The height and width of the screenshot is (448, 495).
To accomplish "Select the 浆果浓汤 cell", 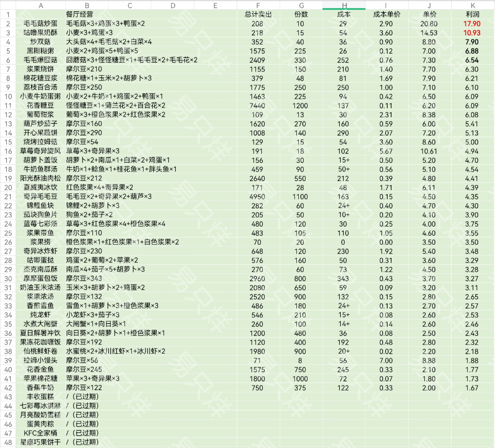I will [41, 297].
